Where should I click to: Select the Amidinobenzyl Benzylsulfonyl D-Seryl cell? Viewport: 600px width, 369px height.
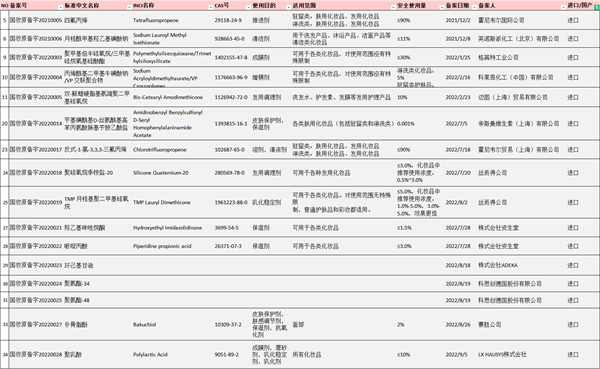172,124
